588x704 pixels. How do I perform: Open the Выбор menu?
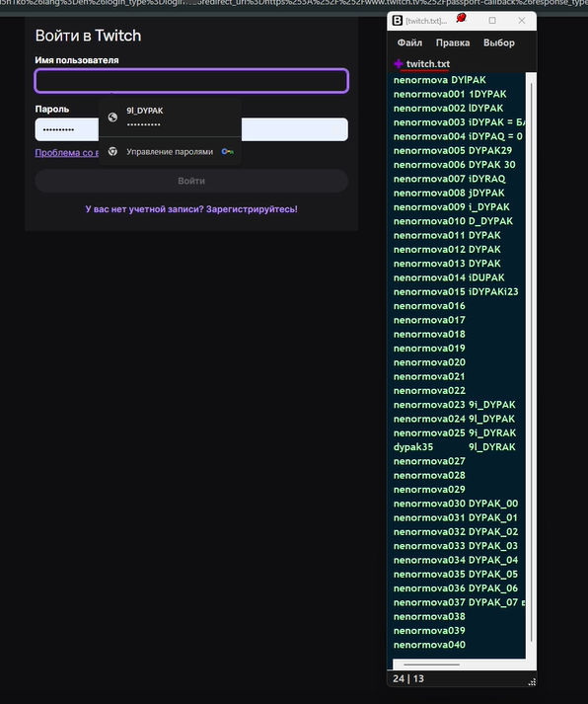(x=499, y=42)
